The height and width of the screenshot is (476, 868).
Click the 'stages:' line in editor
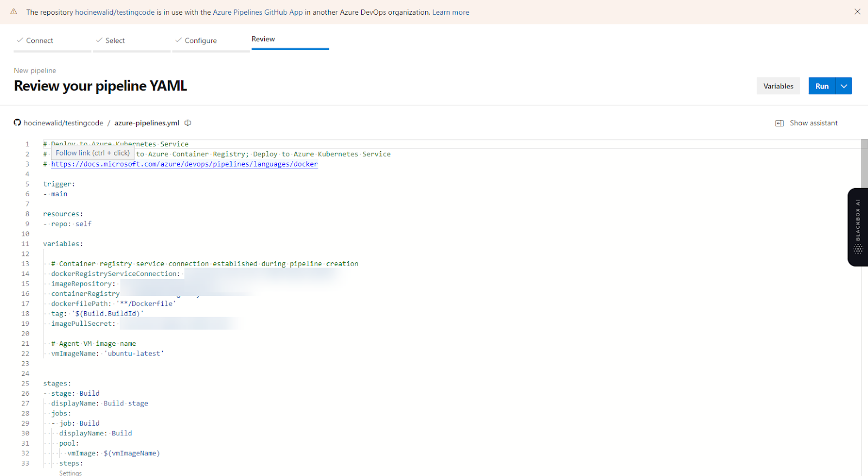coord(57,383)
